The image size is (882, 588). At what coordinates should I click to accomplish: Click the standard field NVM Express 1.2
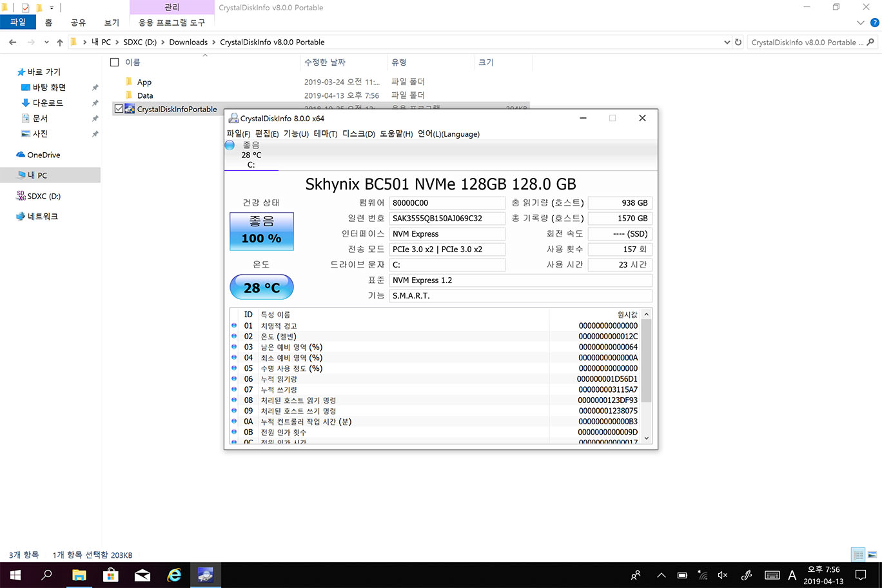tap(521, 280)
